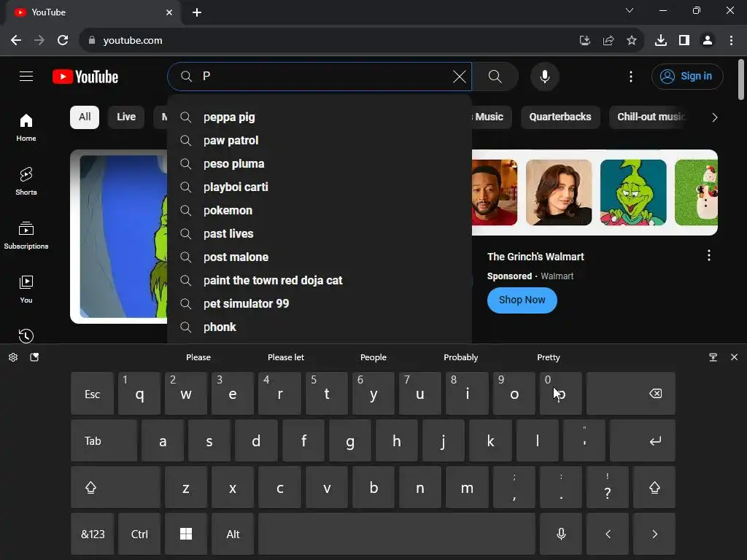The image size is (747, 560).
Task: Tap the keyboard backspace key
Action: [x=631, y=394]
